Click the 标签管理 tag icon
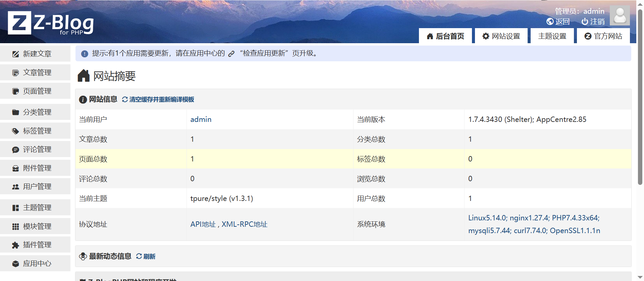Screen dimensions: 644x281 click(15, 131)
